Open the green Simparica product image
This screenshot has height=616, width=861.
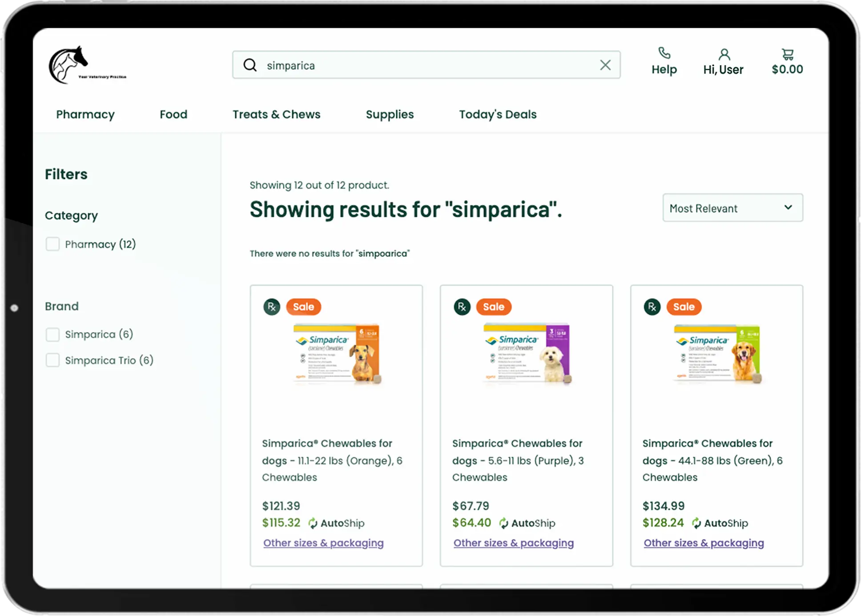[x=717, y=354]
